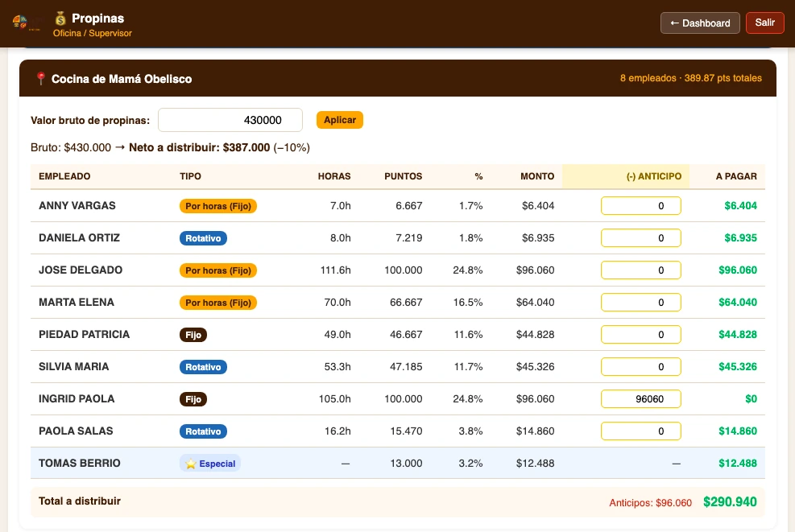Image resolution: width=795 pixels, height=532 pixels.
Task: Click the star icon in the Especial badge
Action: pos(191,464)
